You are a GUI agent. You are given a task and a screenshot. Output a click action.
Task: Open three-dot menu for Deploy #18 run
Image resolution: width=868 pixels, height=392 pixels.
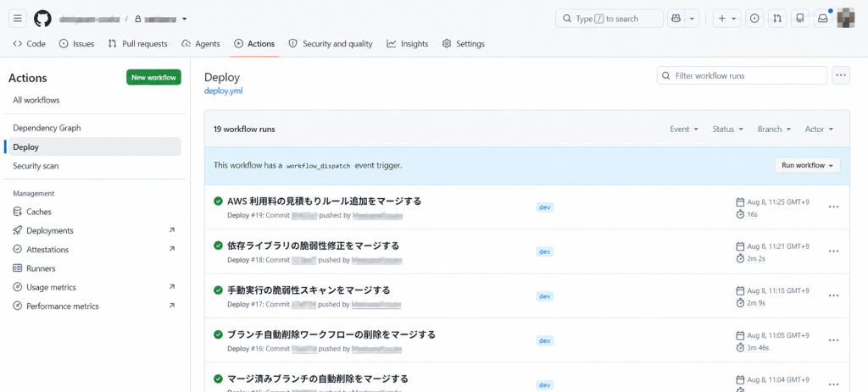point(834,251)
